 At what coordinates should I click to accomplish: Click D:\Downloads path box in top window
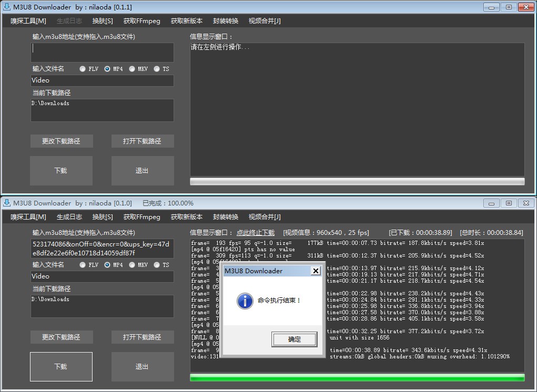(x=102, y=110)
